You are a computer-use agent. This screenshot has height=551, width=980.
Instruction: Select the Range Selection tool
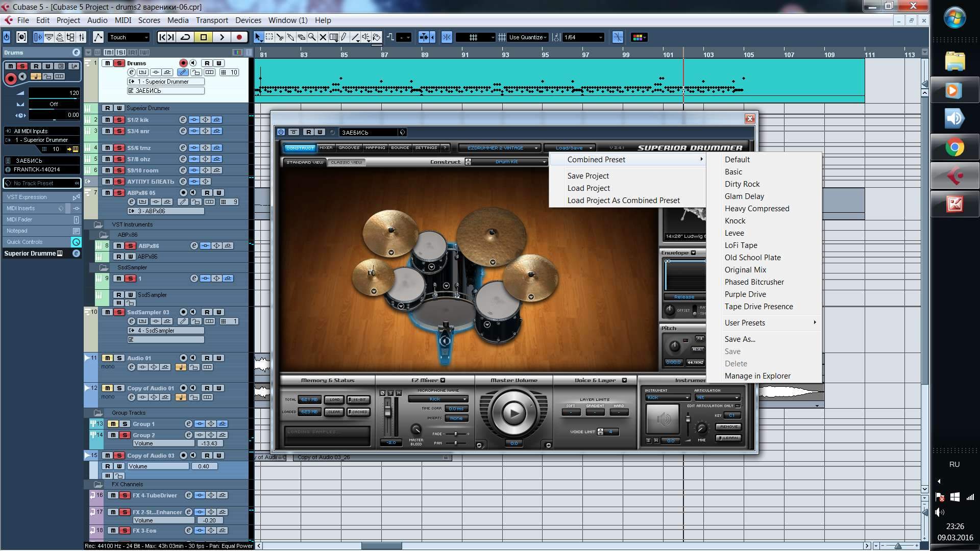pos(269,37)
